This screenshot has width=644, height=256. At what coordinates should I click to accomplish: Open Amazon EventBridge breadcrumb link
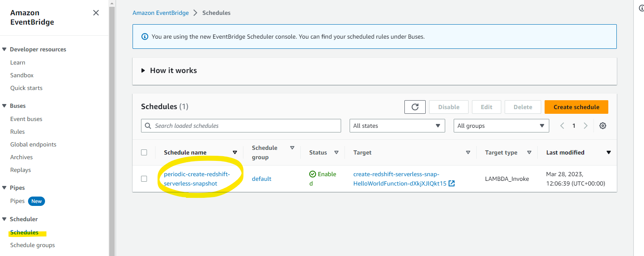(x=161, y=13)
